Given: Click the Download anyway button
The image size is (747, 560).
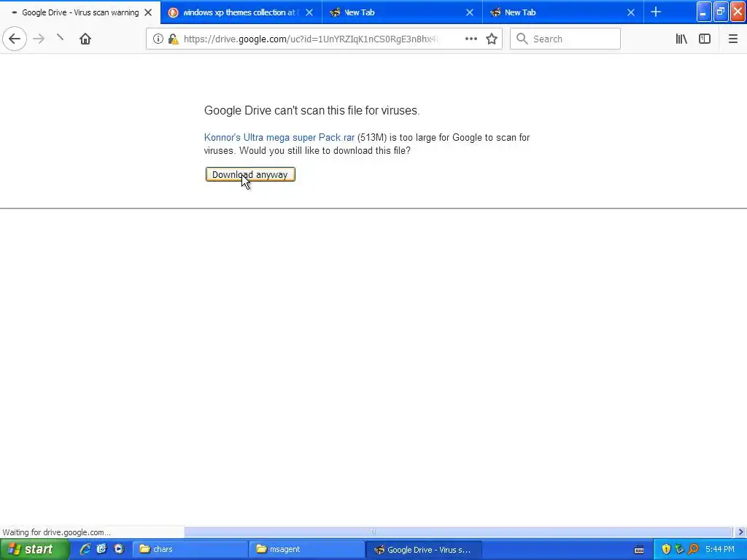Looking at the screenshot, I should pos(250,174).
